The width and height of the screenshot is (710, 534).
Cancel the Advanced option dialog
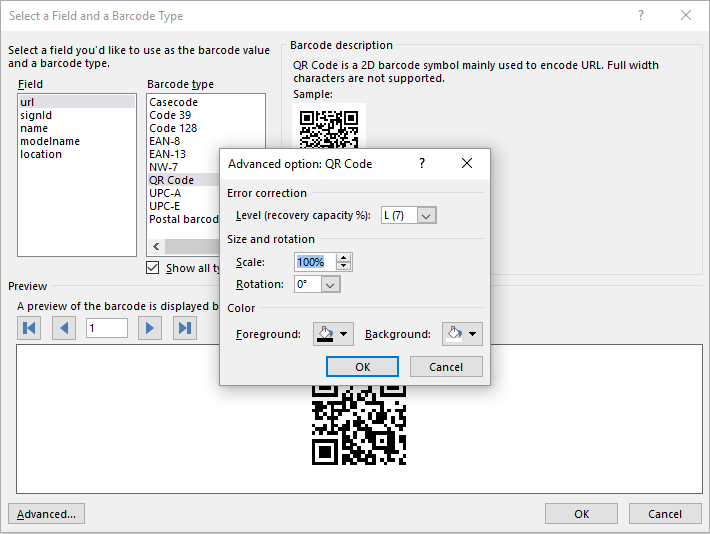click(446, 366)
